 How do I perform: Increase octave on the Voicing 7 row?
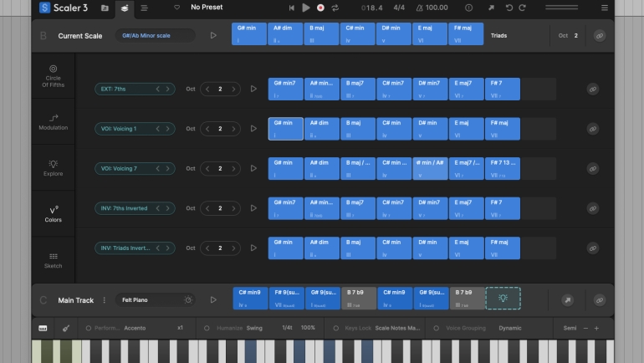coord(233,169)
